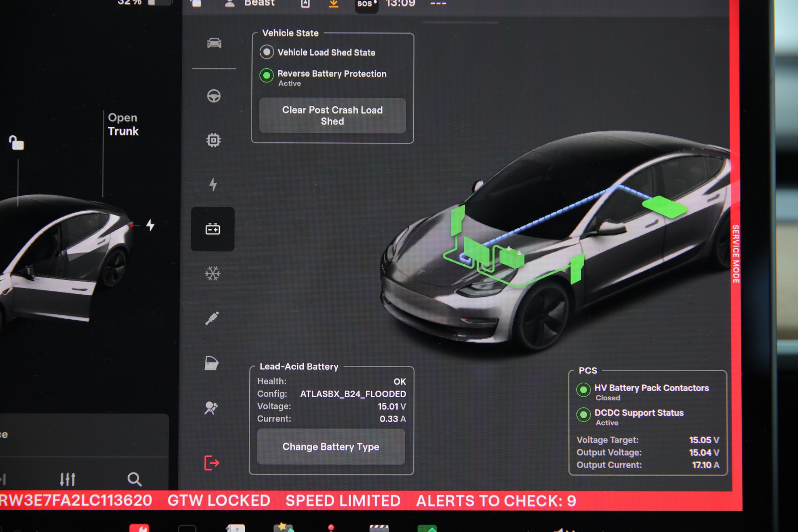Click the DCDC Support Status indicator

(583, 415)
